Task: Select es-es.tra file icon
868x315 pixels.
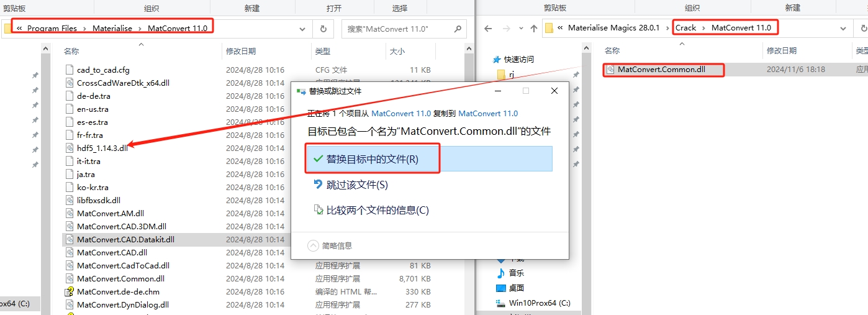Action: coord(70,122)
